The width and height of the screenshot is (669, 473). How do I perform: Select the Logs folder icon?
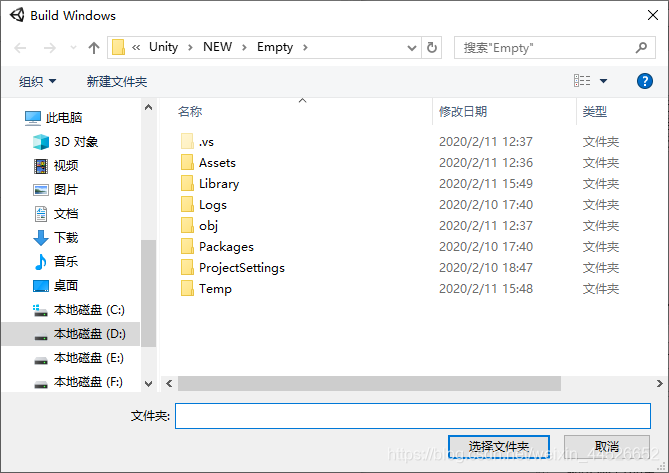pyautogui.click(x=187, y=204)
